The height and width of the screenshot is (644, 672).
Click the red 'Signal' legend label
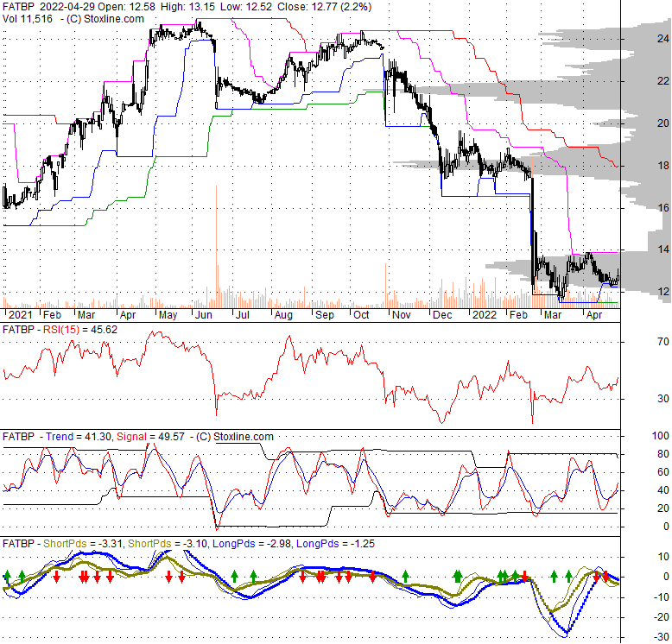131,437
